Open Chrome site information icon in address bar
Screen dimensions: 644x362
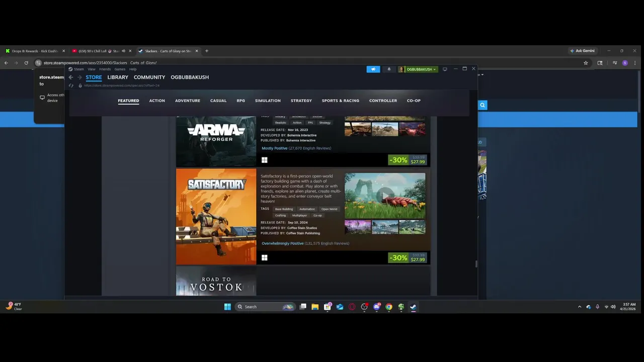coord(38,63)
